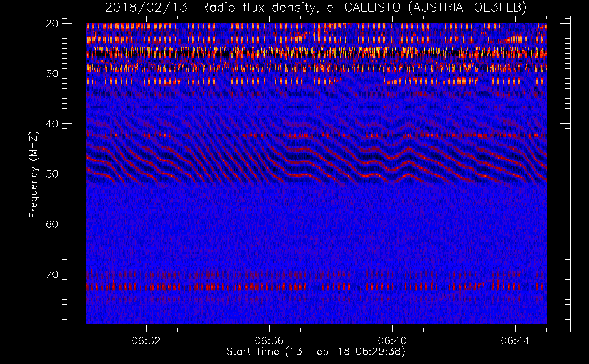The image size is (589, 364).
Task: Click the 06:40 time tick label
Action: point(392,341)
